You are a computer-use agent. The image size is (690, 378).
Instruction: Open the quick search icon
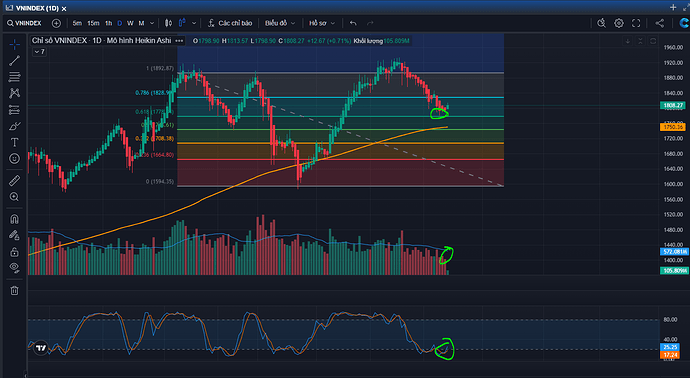pos(602,23)
